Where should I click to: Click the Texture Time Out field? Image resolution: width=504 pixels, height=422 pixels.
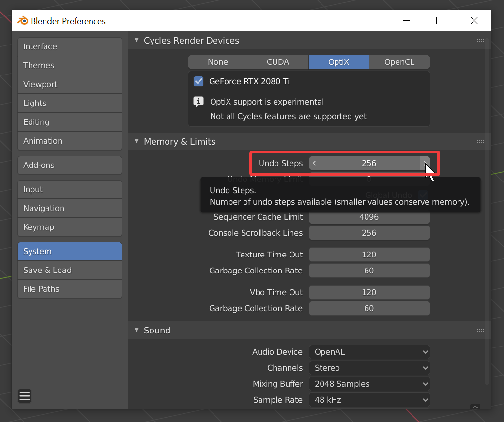(x=369, y=255)
